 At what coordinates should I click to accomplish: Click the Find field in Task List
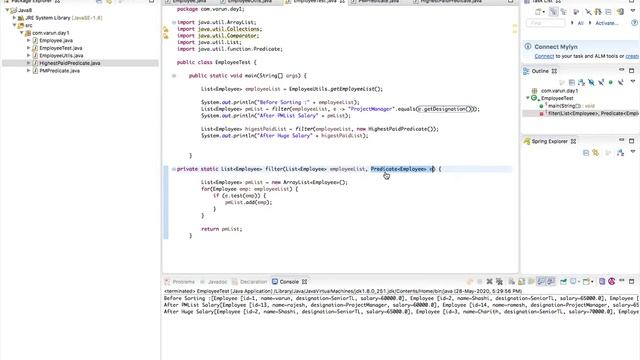pos(545,23)
